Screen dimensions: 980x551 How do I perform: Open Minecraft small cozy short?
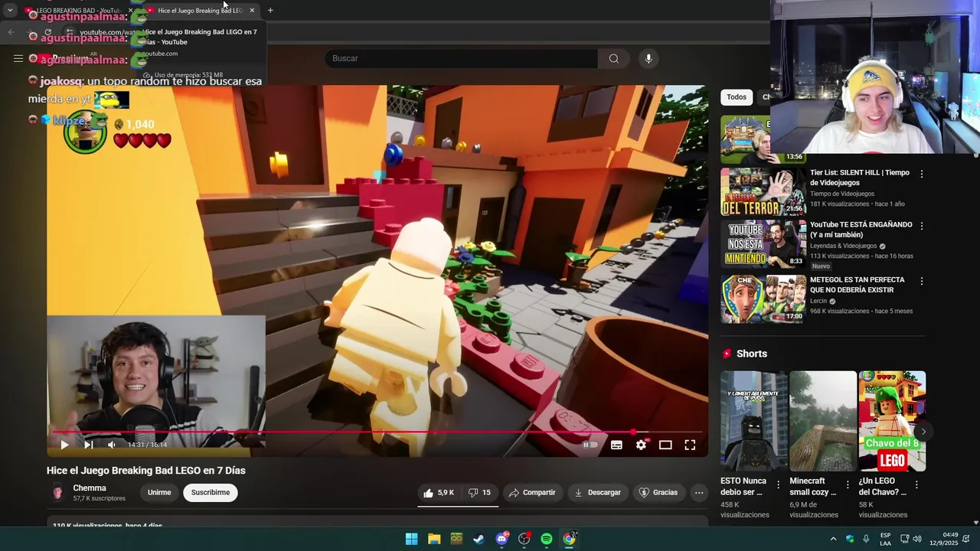[x=823, y=421]
